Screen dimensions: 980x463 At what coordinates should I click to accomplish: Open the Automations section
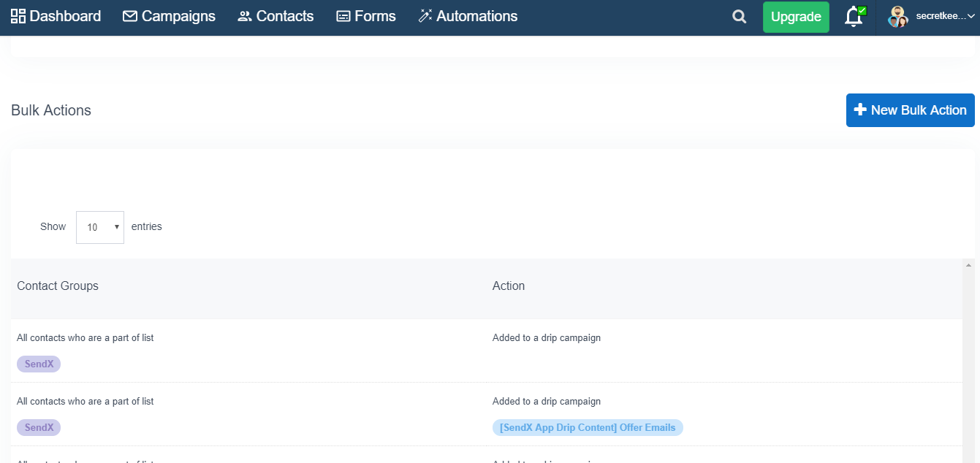point(468,16)
